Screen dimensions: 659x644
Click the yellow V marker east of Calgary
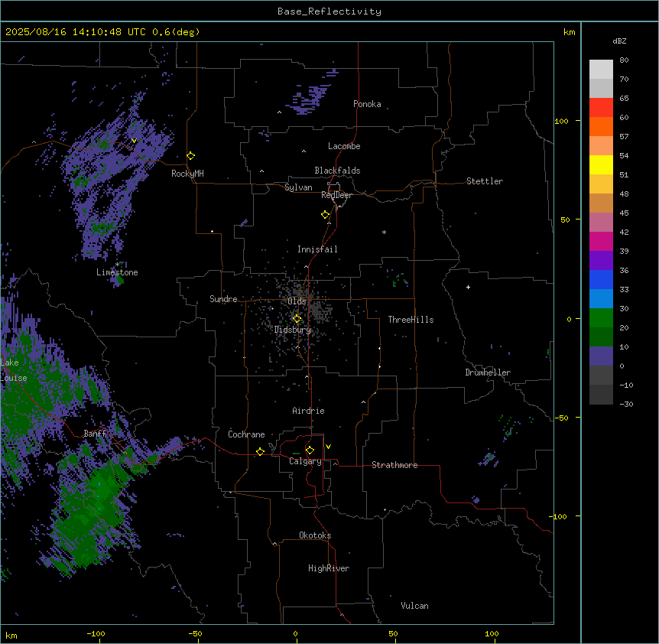click(328, 447)
